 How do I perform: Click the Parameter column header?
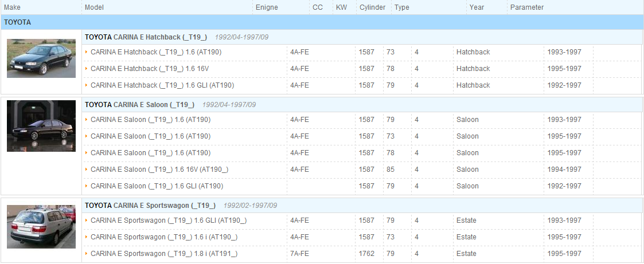click(527, 7)
